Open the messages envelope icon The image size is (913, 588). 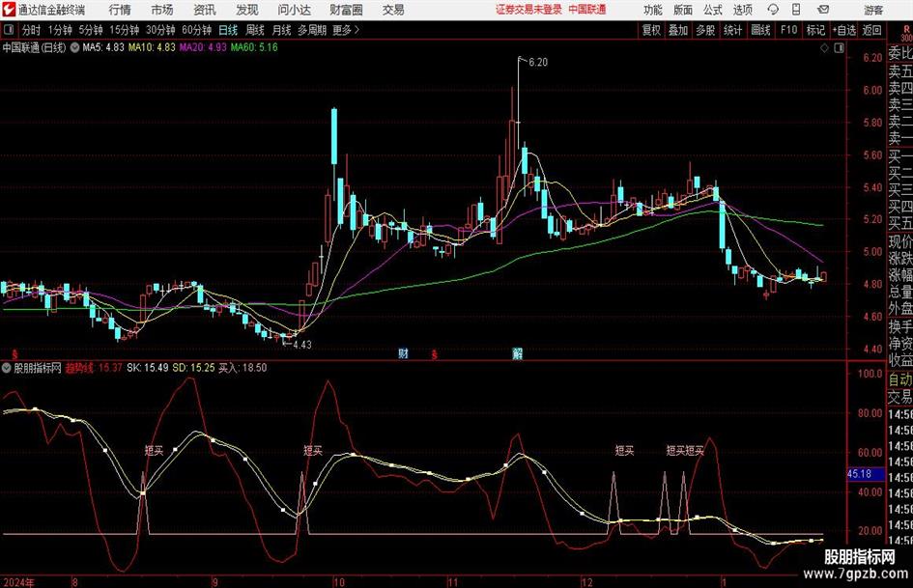[x=823, y=10]
